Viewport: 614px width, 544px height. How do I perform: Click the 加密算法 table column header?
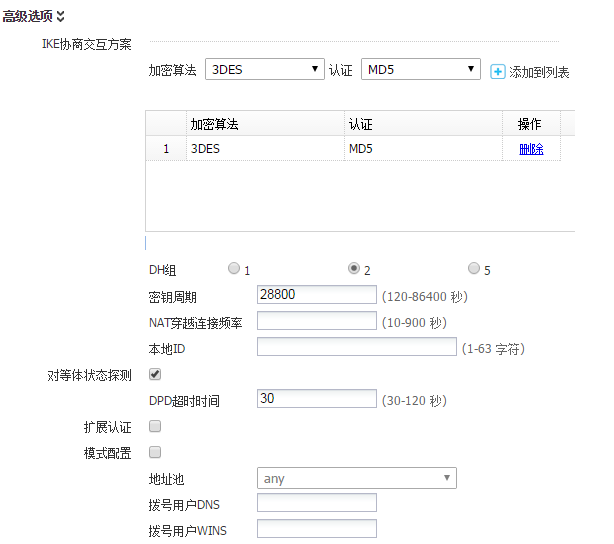click(265, 124)
